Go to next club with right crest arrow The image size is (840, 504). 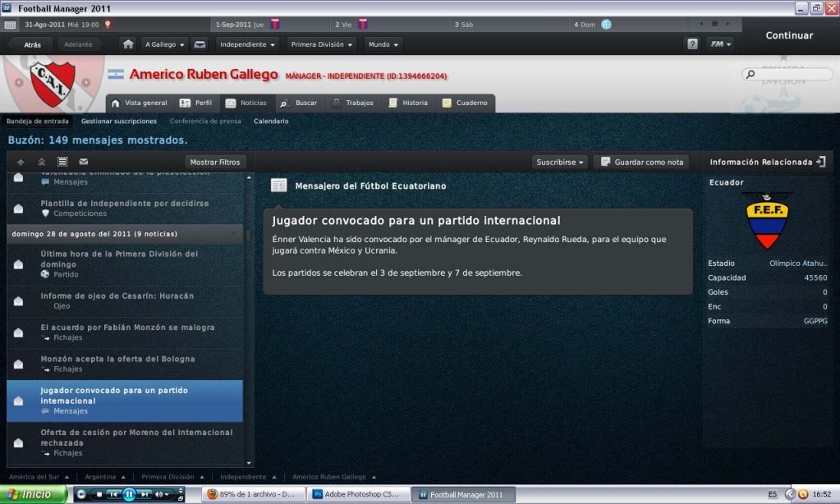85,82
